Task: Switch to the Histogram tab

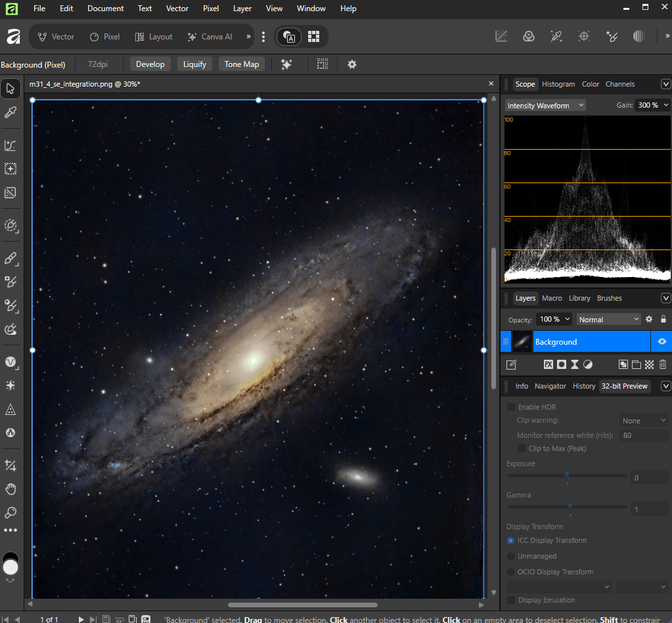Action: coord(558,84)
